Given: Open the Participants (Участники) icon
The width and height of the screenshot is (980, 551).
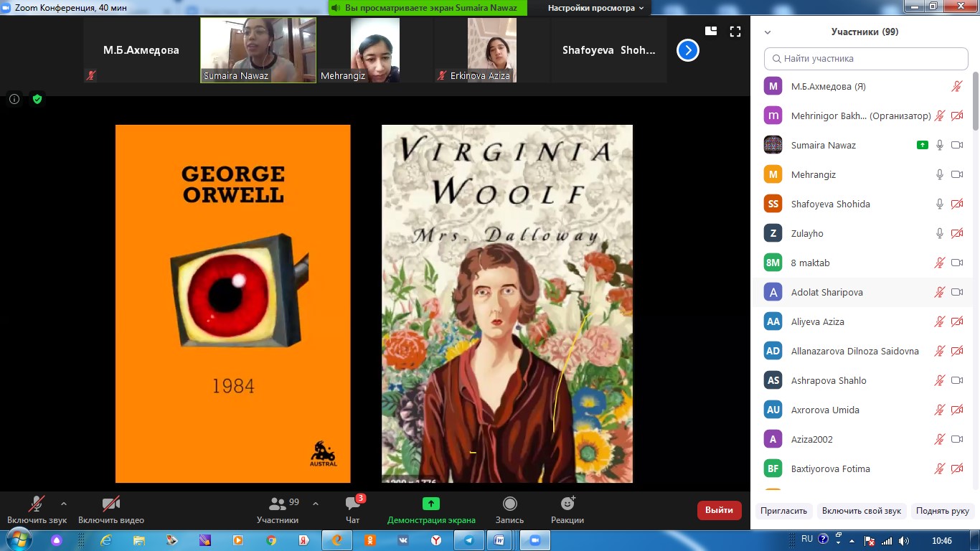Looking at the screenshot, I should click(277, 504).
